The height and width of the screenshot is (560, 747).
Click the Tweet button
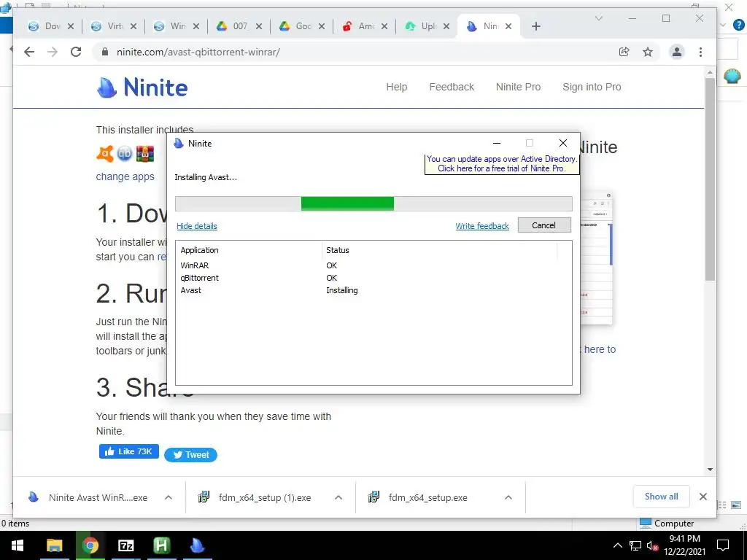(x=191, y=455)
